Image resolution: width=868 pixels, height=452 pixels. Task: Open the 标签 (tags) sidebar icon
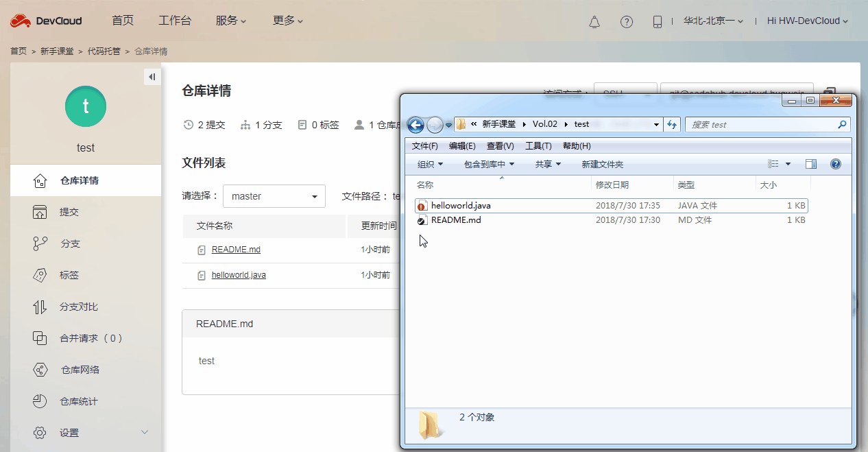tap(41, 274)
